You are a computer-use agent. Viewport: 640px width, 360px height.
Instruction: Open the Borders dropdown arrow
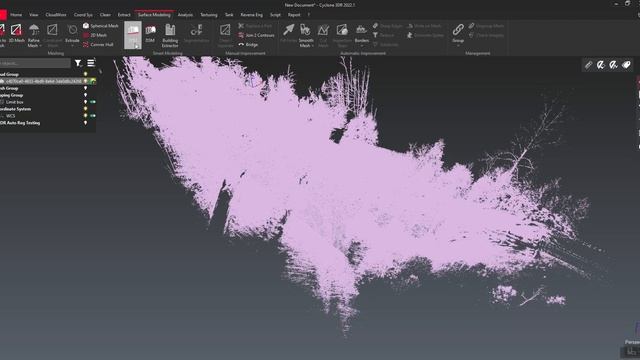[x=362, y=45]
